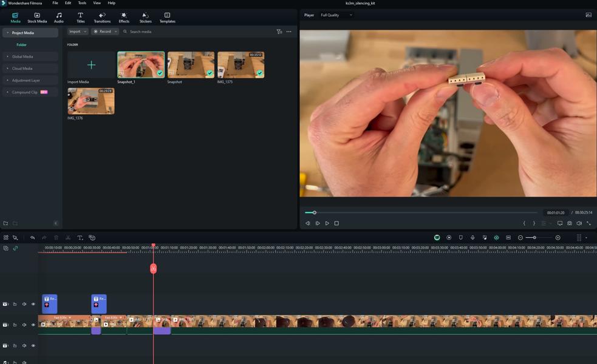This screenshot has height=364, width=597.
Task: Toggle the green auto ripple icon
Action: pyautogui.click(x=496, y=238)
